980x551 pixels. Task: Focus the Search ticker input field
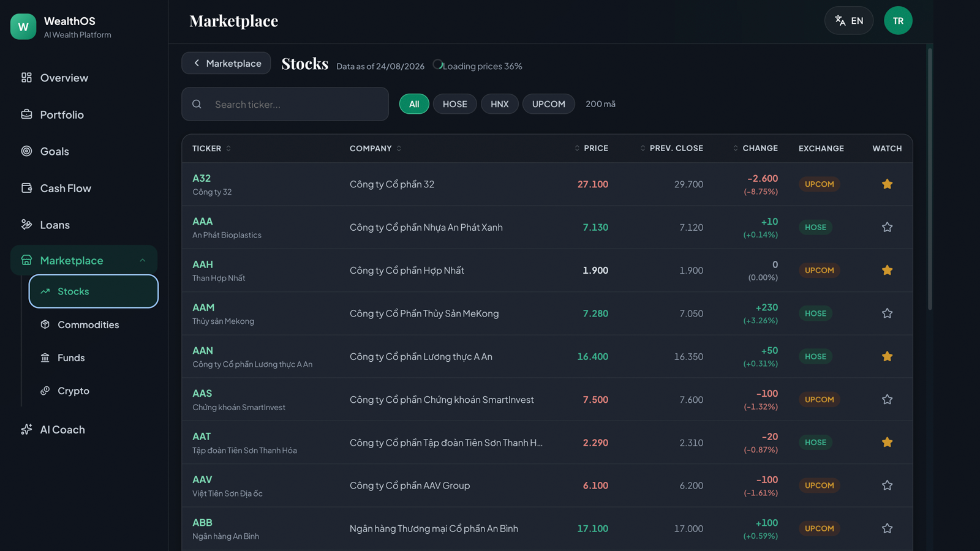pyautogui.click(x=285, y=104)
